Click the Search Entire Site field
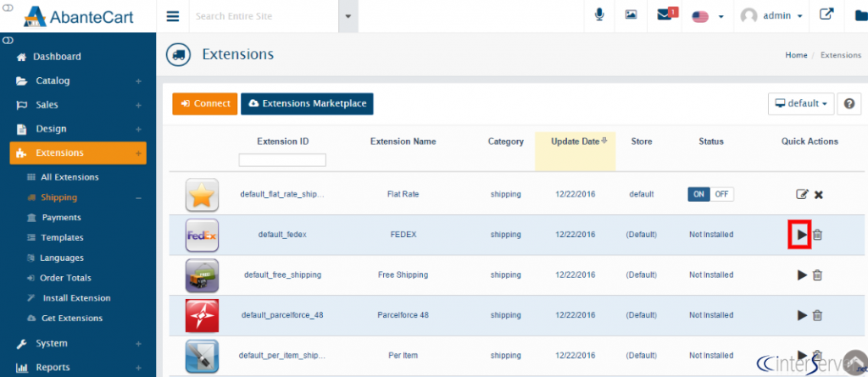Viewport: 868px width, 377px height. pos(264,16)
